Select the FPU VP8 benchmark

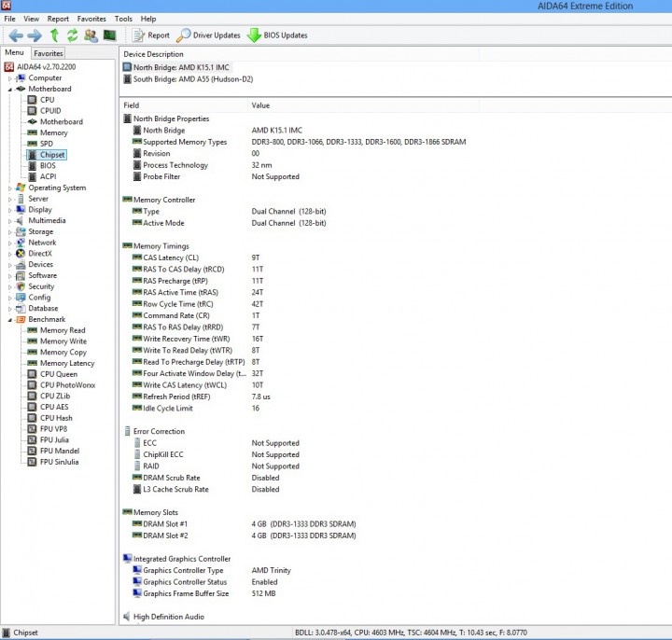coord(48,429)
